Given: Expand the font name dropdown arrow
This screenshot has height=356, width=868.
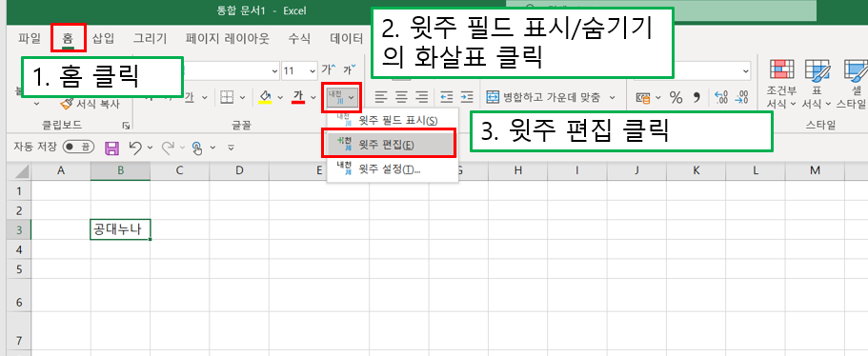Looking at the screenshot, I should click(x=275, y=70).
